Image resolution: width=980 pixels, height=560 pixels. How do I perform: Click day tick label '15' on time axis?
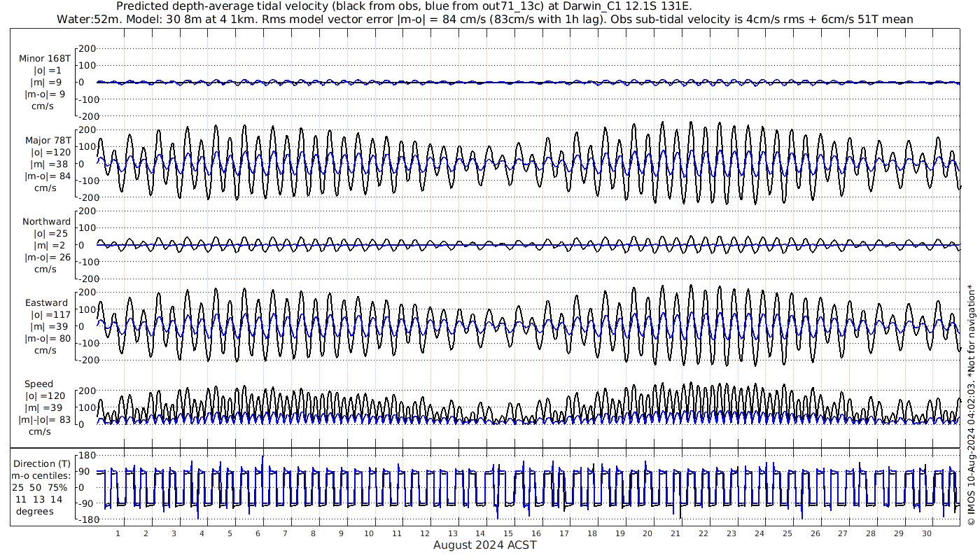click(508, 533)
